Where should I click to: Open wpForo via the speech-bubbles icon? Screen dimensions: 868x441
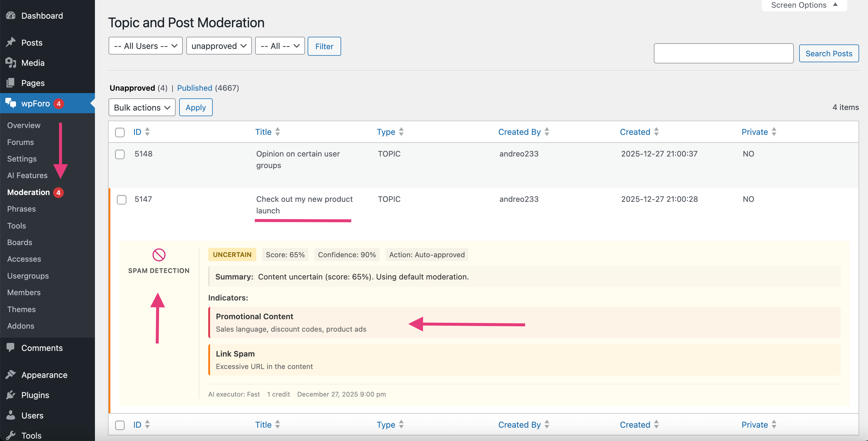(x=11, y=103)
